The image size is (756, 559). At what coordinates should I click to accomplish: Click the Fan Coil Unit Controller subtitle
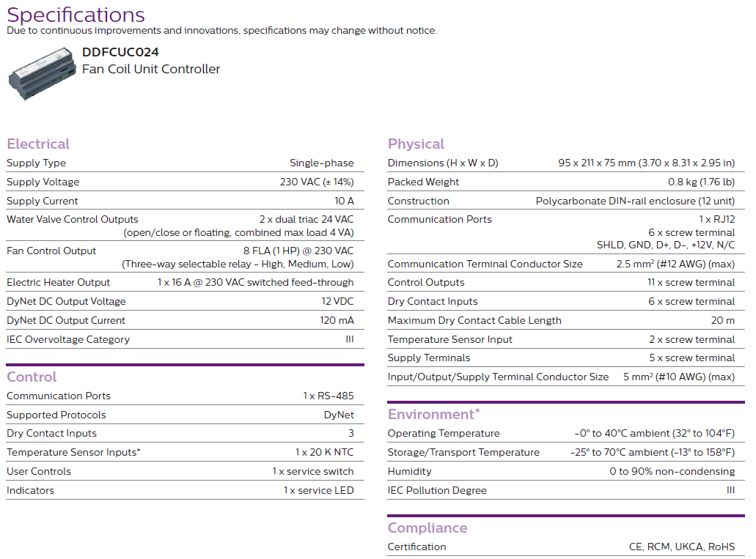[151, 69]
